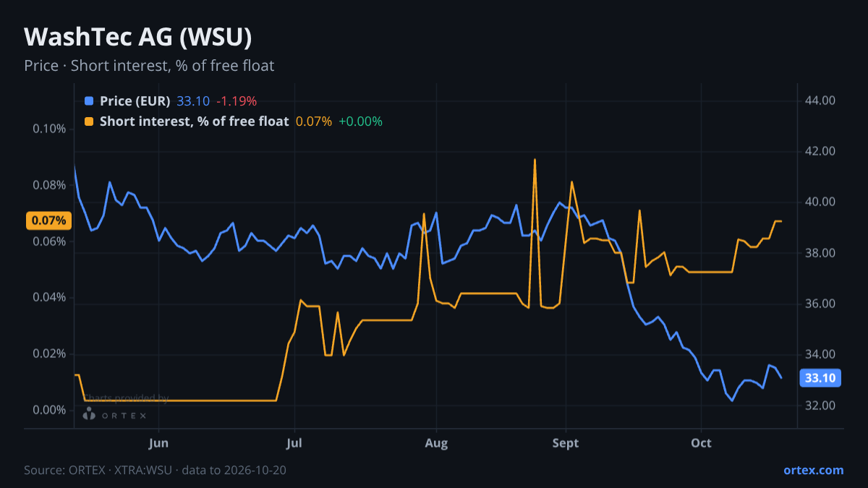Click the Source: ORTEX footer text
This screenshot has width=868, height=488.
tap(155, 471)
